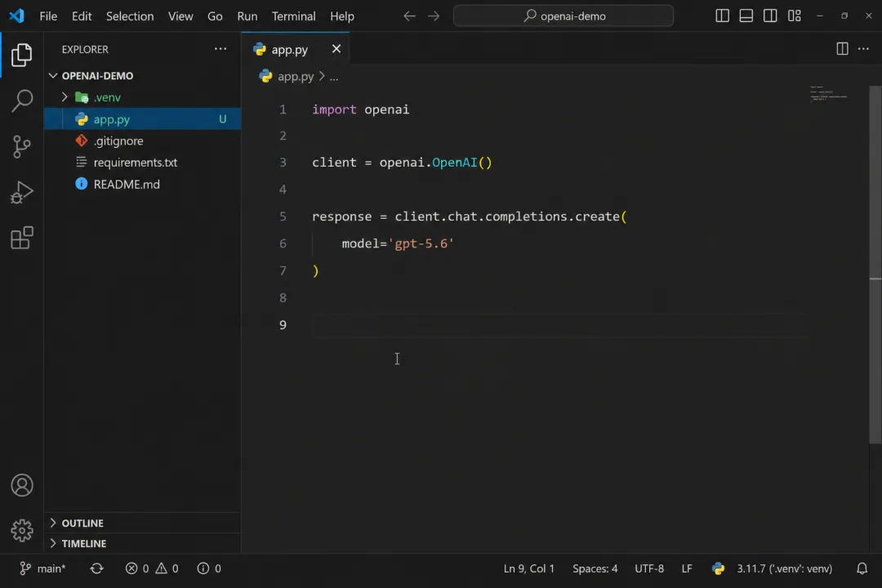The width and height of the screenshot is (882, 588).
Task: Click the openai-demo command center search box
Action: [563, 16]
